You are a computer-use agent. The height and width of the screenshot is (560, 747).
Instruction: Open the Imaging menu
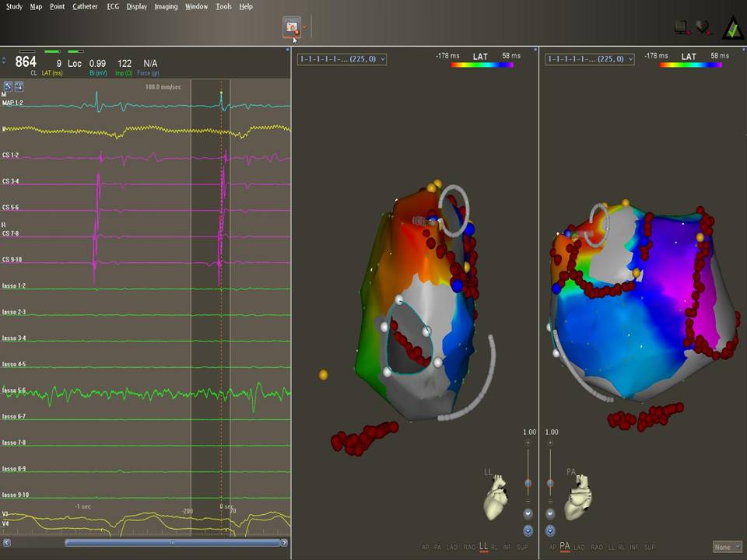[166, 6]
